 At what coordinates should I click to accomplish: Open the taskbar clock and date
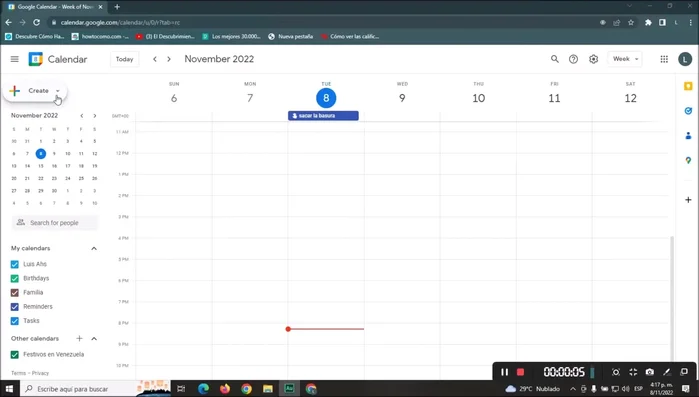click(x=662, y=389)
